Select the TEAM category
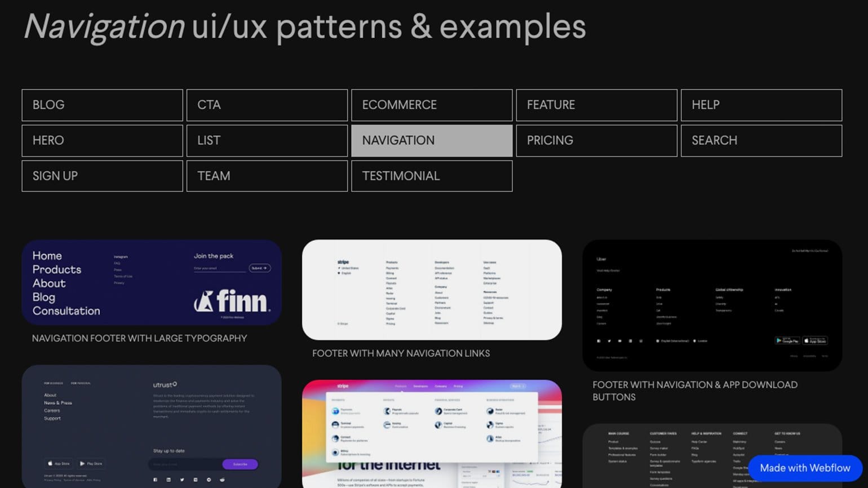Image resolution: width=868 pixels, height=488 pixels. click(267, 176)
